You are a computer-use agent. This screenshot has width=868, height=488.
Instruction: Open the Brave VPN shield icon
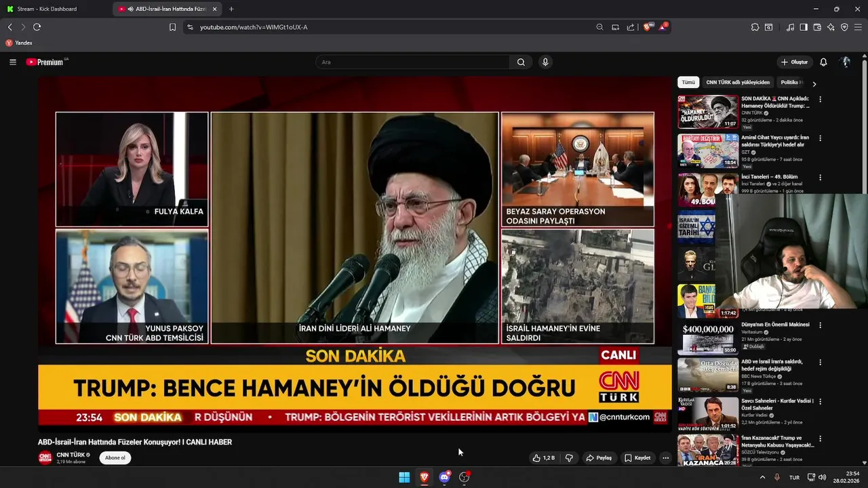844,27
